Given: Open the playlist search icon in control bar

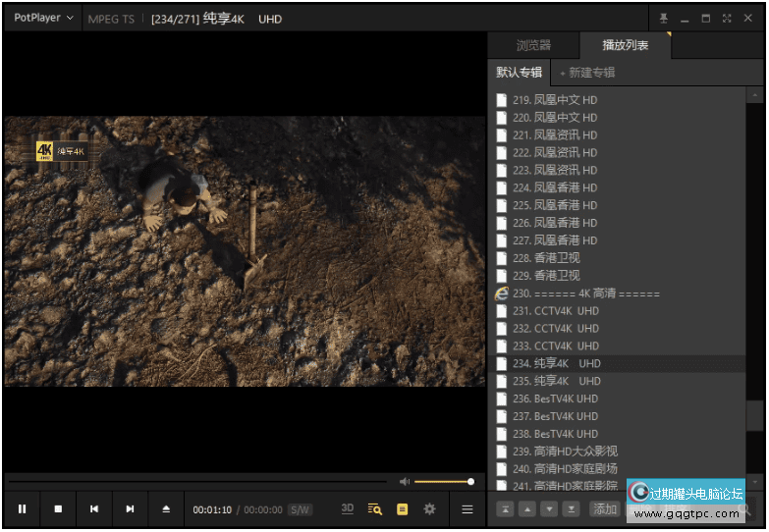Looking at the screenshot, I should point(375,509).
